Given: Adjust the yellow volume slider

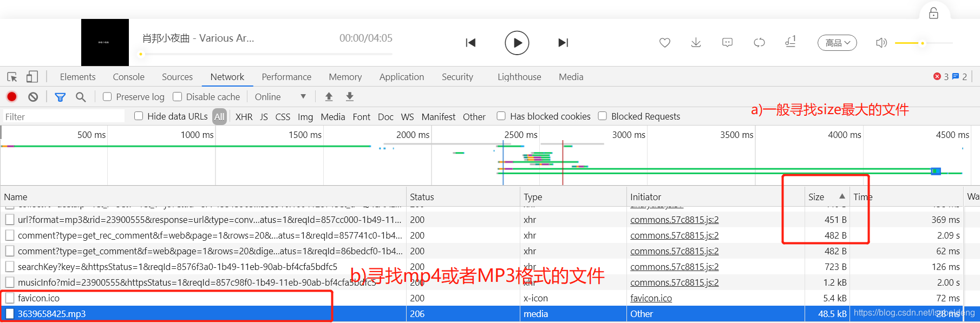Looking at the screenshot, I should (924, 43).
